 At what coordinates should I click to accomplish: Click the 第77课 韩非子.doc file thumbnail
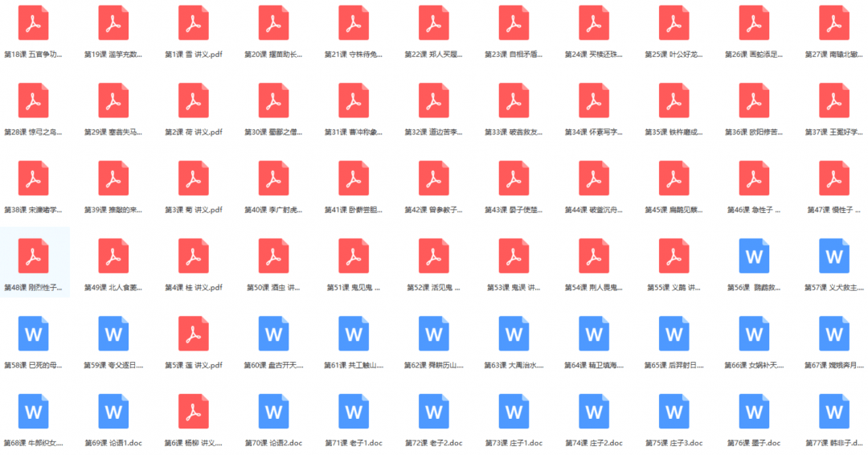(834, 411)
